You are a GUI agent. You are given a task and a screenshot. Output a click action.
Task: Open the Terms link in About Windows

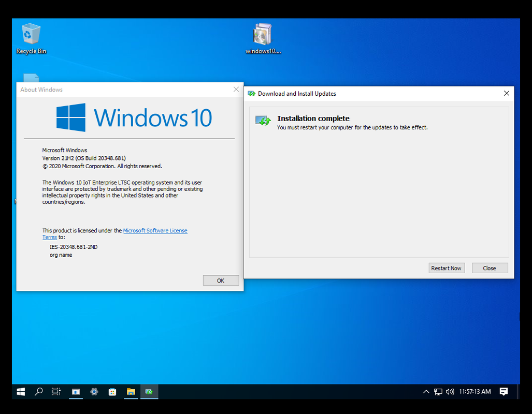[x=50, y=237]
